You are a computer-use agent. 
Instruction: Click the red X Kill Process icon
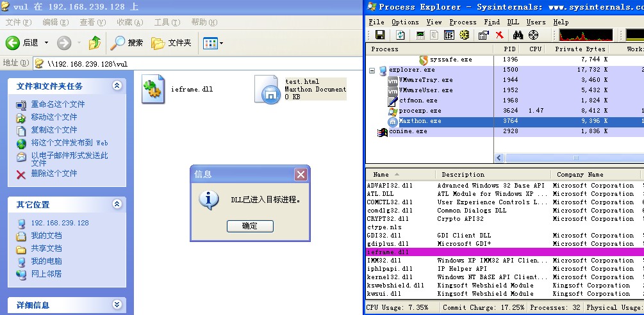coord(500,35)
